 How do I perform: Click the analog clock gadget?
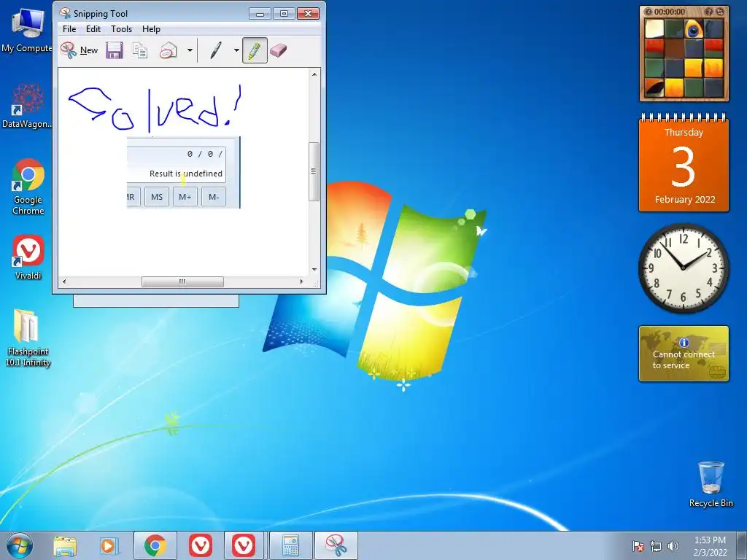click(x=683, y=268)
